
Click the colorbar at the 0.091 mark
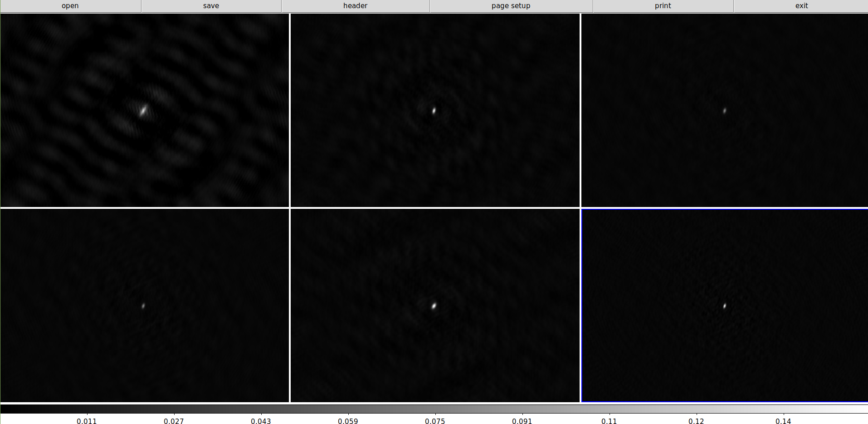522,409
